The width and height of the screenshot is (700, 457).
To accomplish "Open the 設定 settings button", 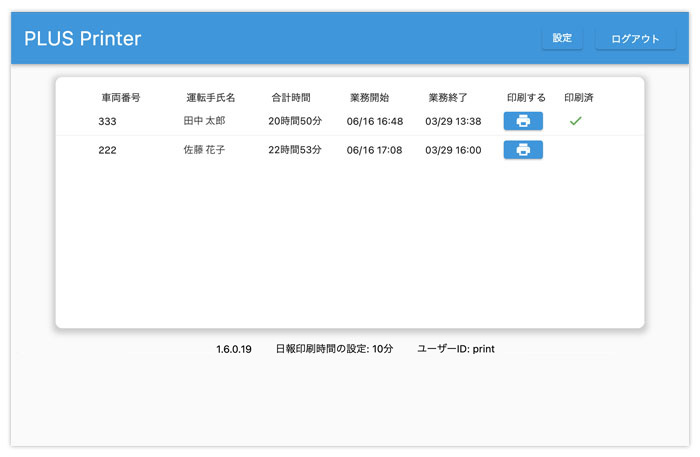I will click(x=562, y=38).
